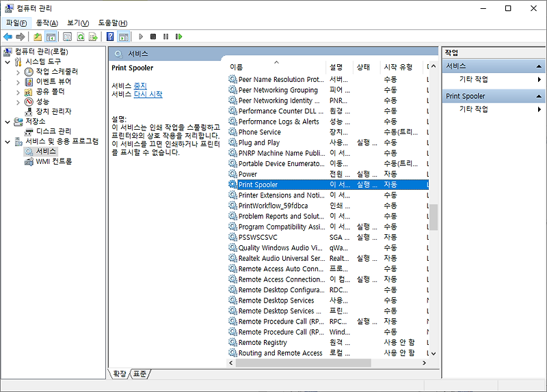Select the PrintWorkflow_59fdbca service row

click(328, 206)
